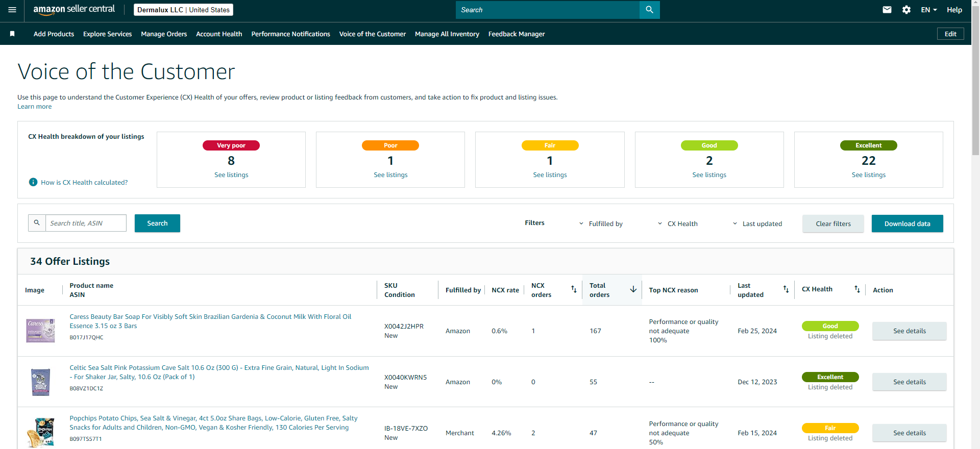
Task: Open Add Products menu item
Action: click(54, 34)
